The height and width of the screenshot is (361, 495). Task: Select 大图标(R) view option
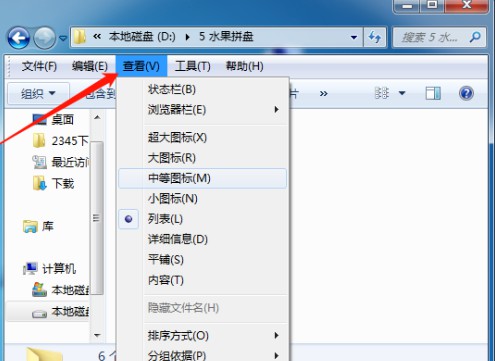point(203,158)
